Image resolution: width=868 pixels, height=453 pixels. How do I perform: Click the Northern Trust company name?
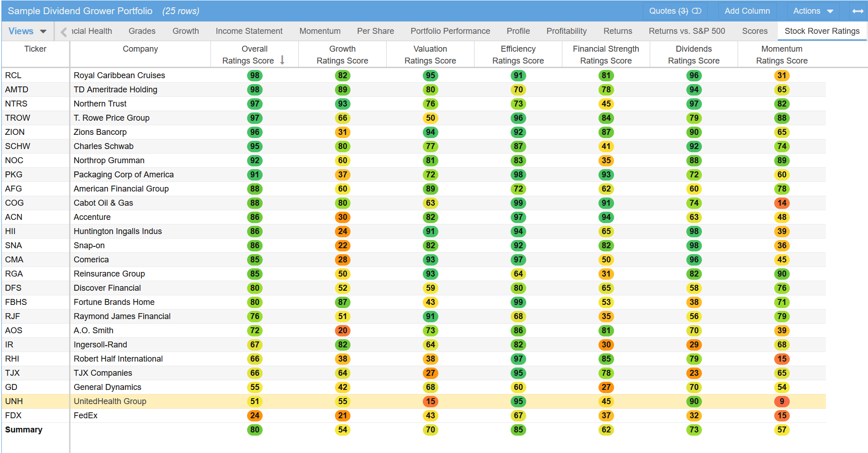[100, 104]
